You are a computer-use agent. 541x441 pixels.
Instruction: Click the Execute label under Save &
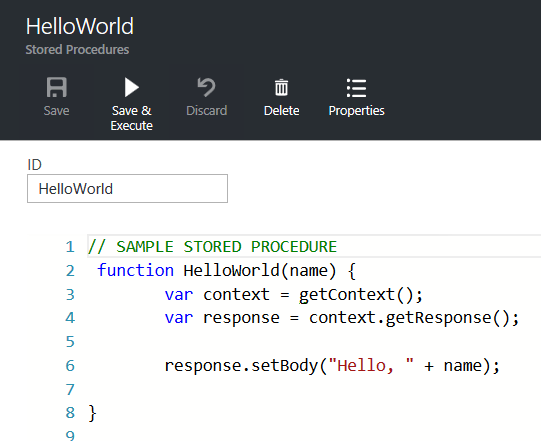coord(131,126)
